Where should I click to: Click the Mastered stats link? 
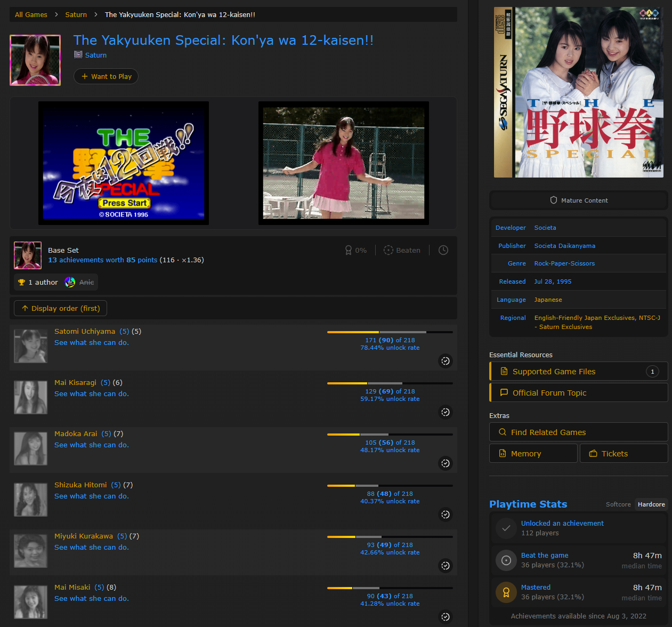click(536, 587)
